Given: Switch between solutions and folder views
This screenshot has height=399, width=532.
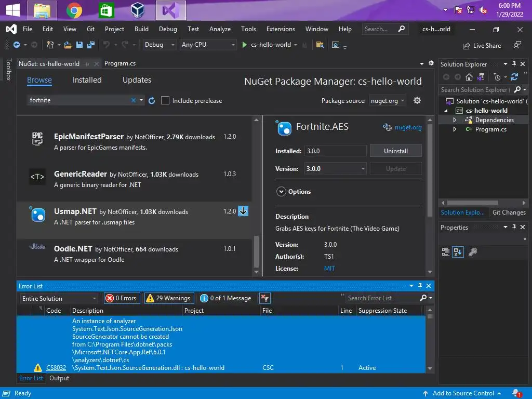Looking at the screenshot, I should [x=481, y=77].
